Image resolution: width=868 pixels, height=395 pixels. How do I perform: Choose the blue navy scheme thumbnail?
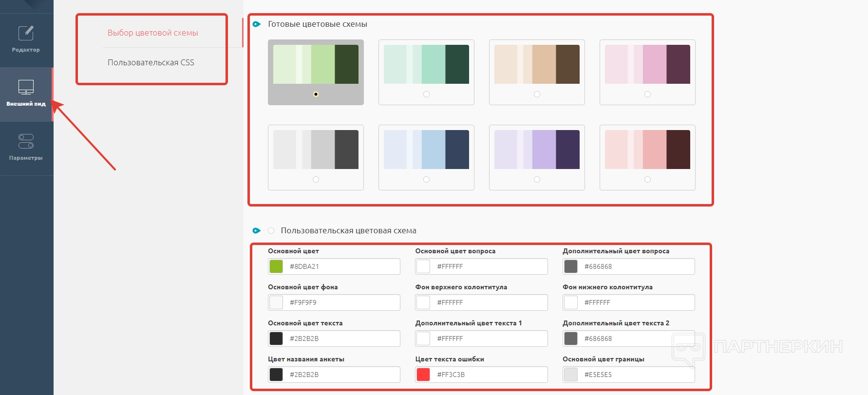click(426, 150)
